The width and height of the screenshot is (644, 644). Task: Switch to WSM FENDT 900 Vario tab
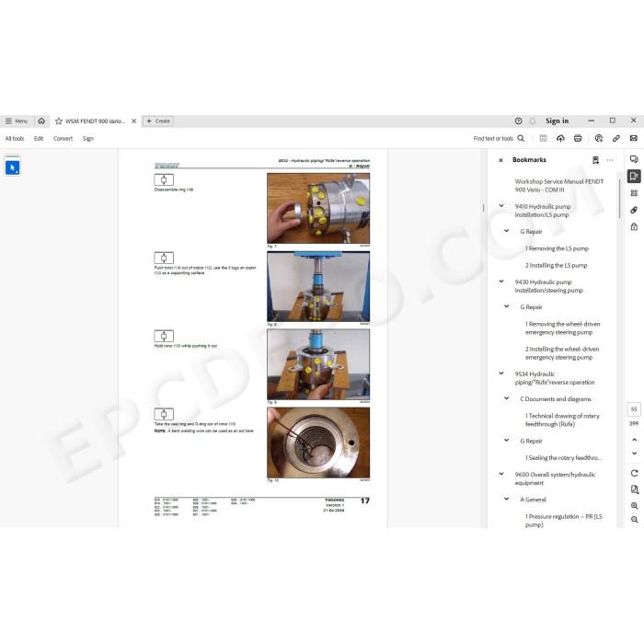pyautogui.click(x=95, y=121)
